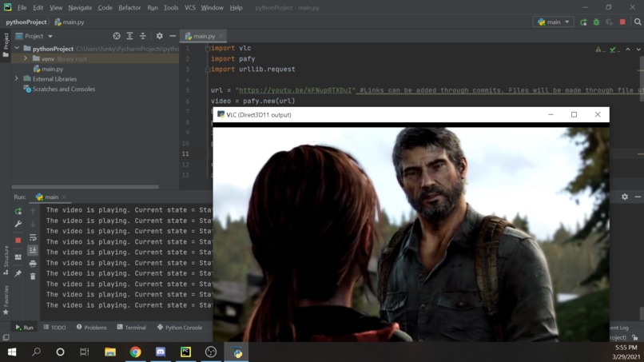Run main with coverage icon
Viewport: 644px width, 362px height.
(610, 22)
